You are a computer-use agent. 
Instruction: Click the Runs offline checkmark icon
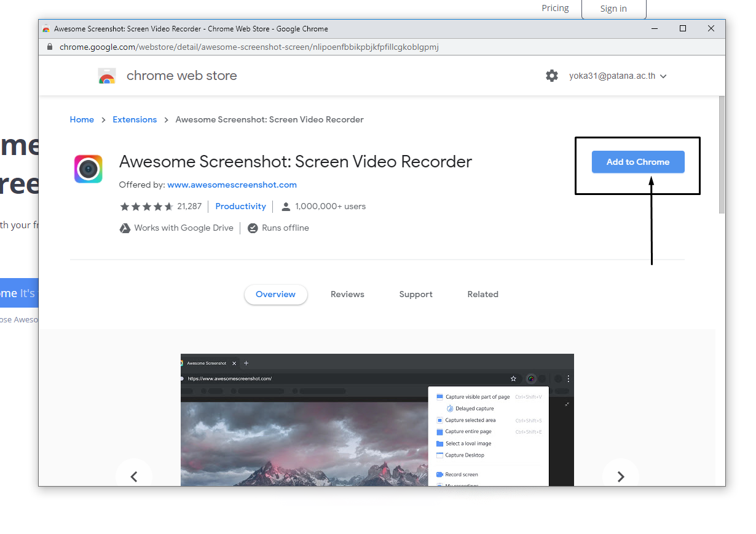point(253,228)
